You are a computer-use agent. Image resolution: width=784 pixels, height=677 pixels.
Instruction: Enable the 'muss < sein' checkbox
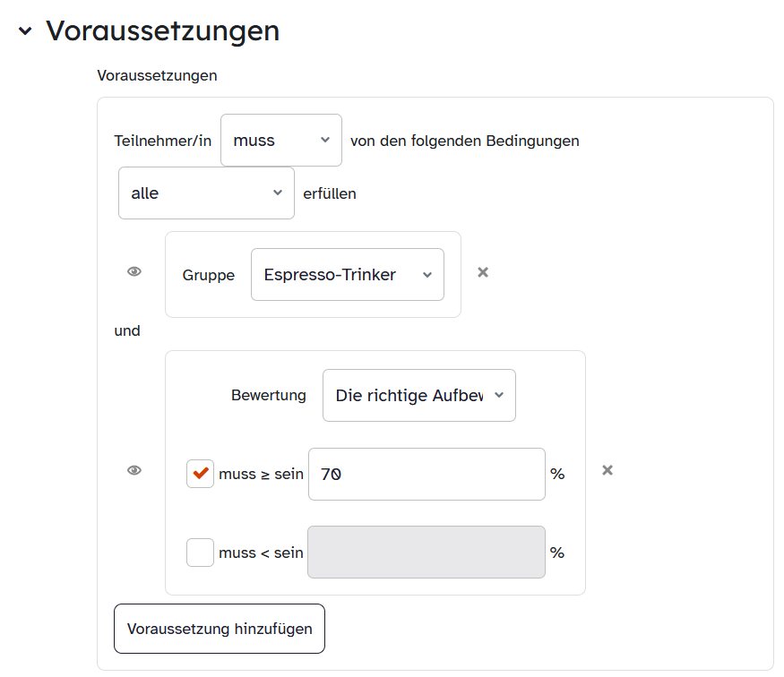(200, 553)
